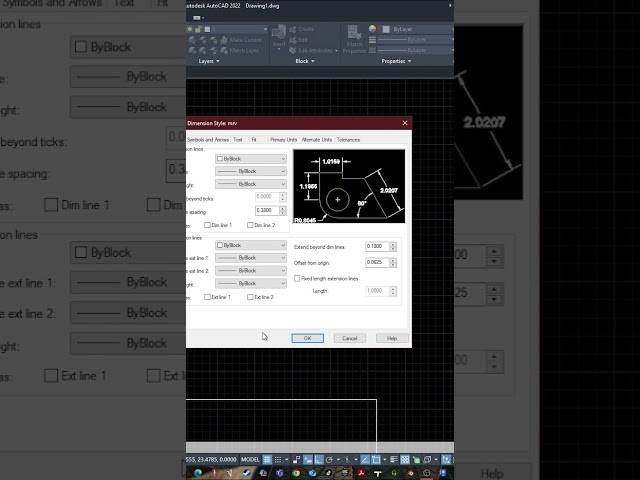Screen dimensions: 640x480
Task: Click Extend beyond dim lines spinner arrows
Action: pyautogui.click(x=393, y=246)
